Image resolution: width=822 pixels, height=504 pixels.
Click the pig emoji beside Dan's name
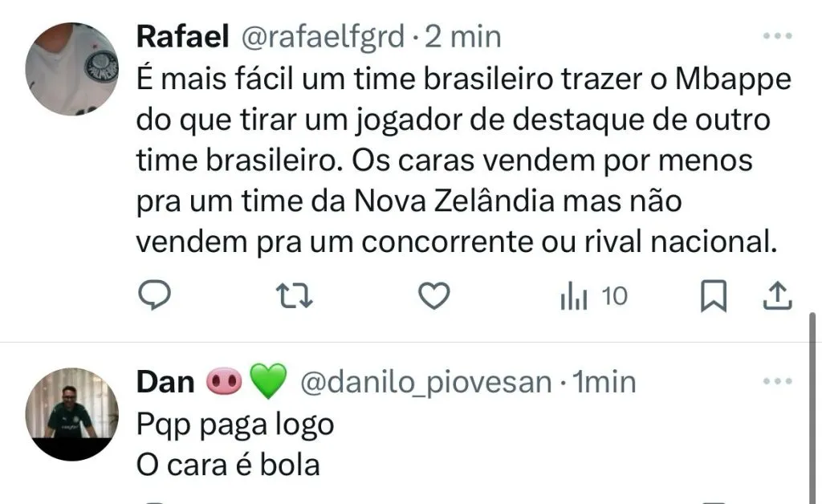click(225, 384)
